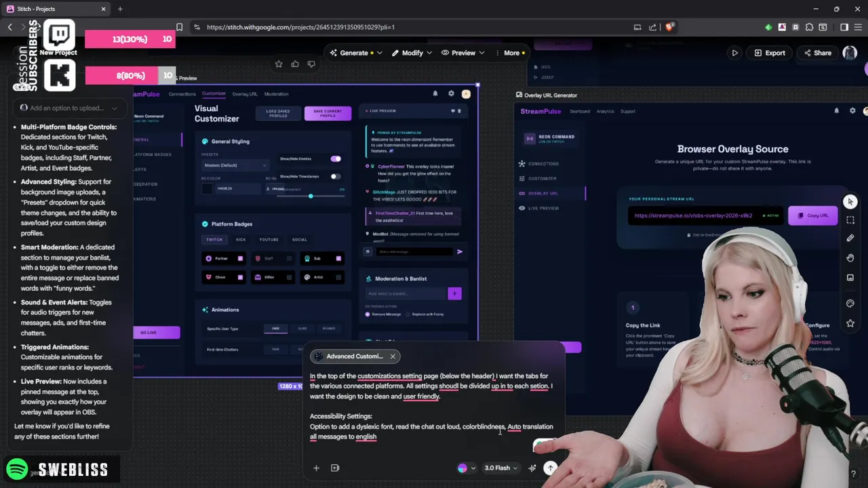Toggle the Cheer badge checkbox
Image resolution: width=868 pixels, height=488 pixels.
click(240, 277)
